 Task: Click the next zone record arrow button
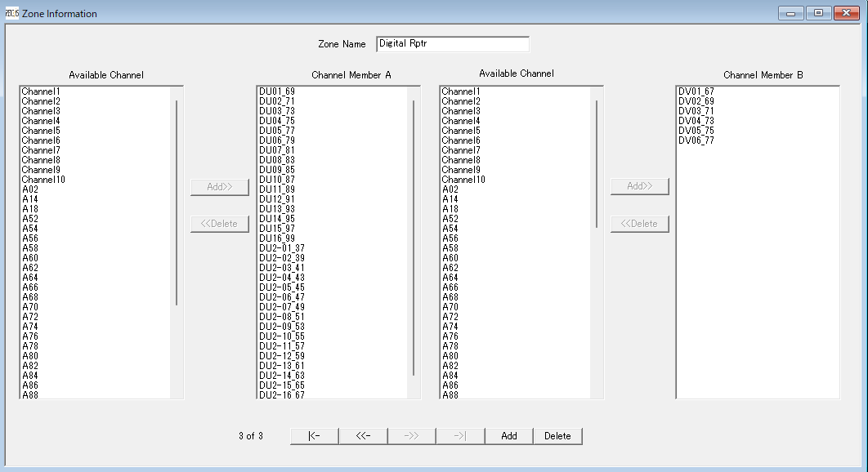point(411,436)
